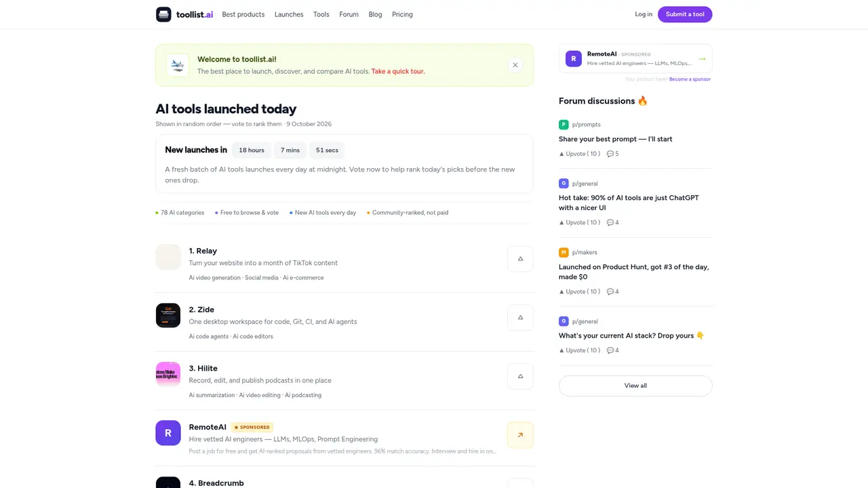Viewport: 868px width, 488px height.
Task: Open the Blog nav item
Action: pyautogui.click(x=375, y=14)
